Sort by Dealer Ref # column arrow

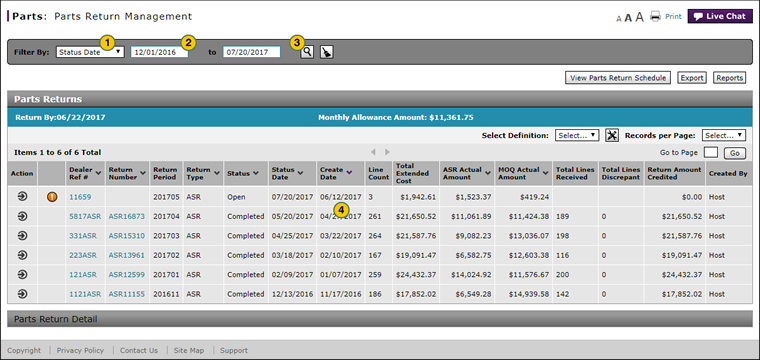tap(99, 173)
